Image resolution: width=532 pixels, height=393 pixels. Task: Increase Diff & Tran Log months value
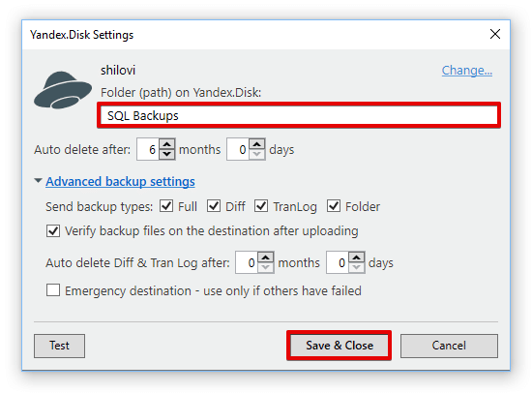coord(266,257)
